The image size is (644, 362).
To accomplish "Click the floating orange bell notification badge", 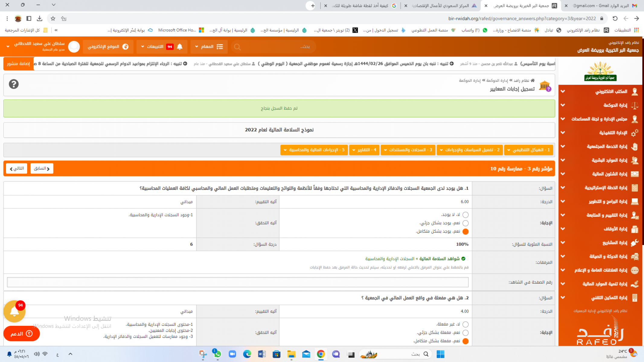I will point(14,311).
